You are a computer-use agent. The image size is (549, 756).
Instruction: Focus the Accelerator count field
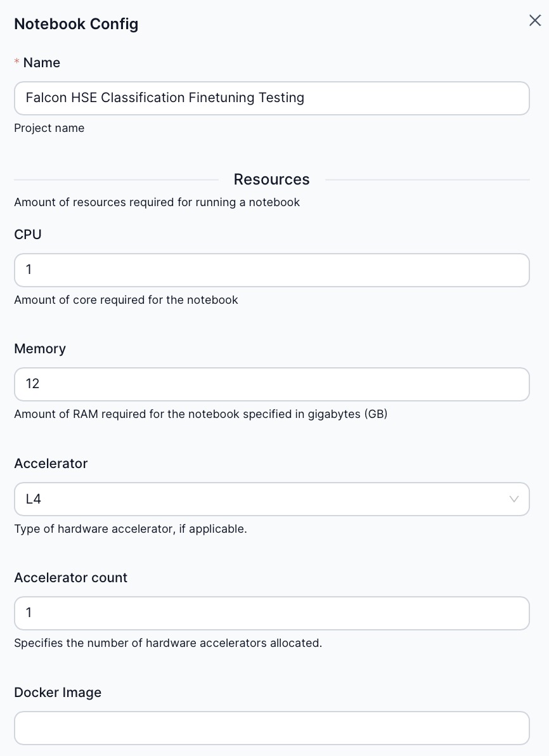point(271,613)
